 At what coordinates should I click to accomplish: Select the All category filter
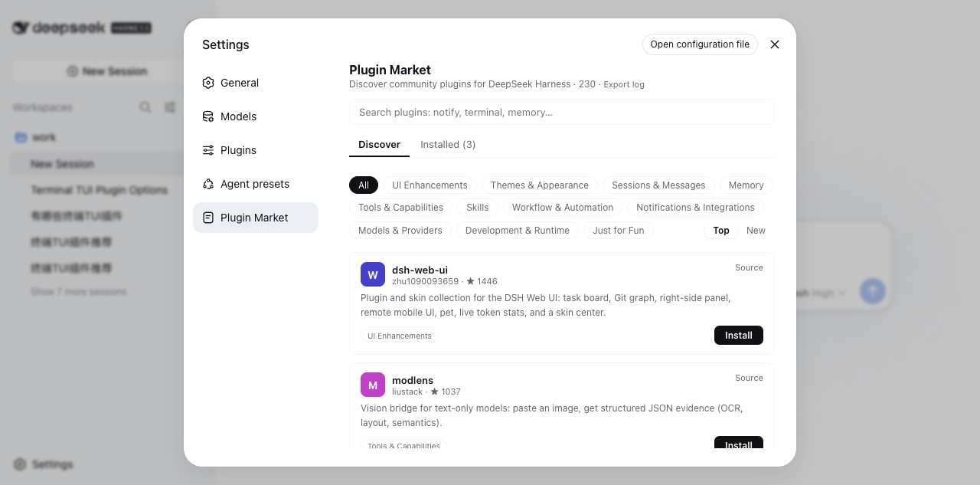[x=364, y=185]
